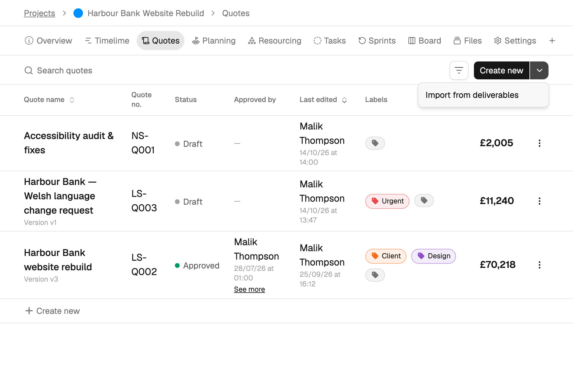Select the Quotes tab
The image size is (573, 392).
[x=161, y=41]
